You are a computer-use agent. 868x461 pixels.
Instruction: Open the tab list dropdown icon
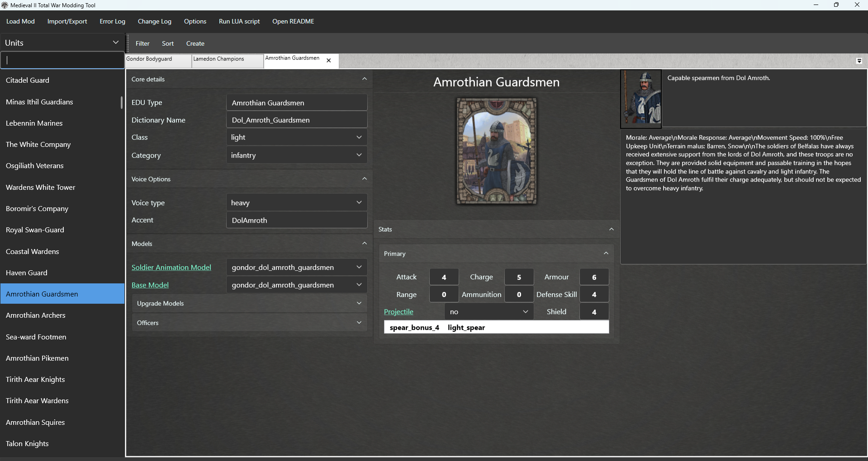[859, 61]
